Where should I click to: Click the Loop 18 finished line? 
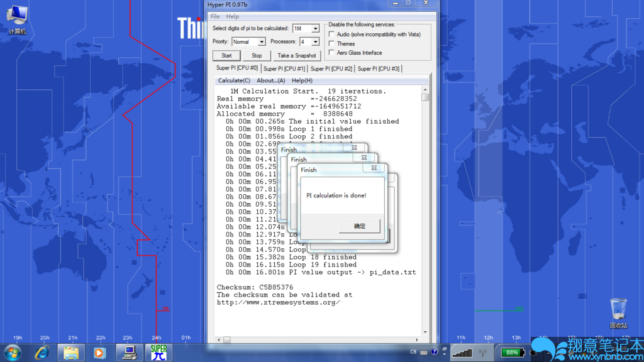(291, 257)
